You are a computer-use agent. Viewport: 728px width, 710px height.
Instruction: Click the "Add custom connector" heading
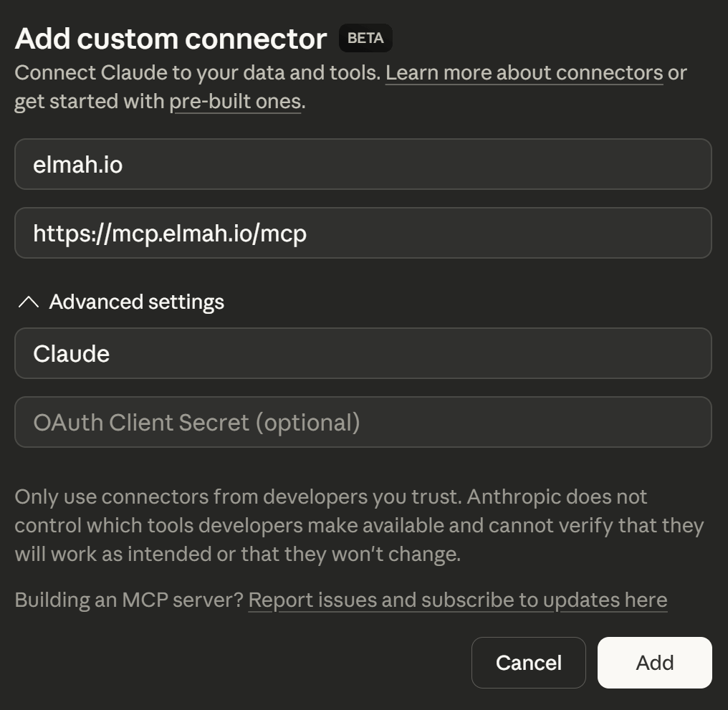171,39
